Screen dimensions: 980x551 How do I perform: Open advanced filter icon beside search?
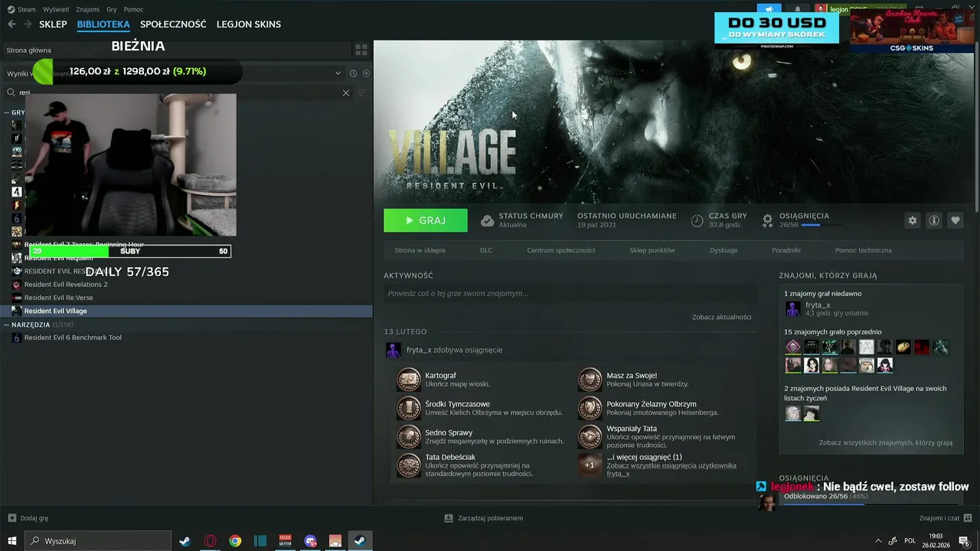point(362,93)
